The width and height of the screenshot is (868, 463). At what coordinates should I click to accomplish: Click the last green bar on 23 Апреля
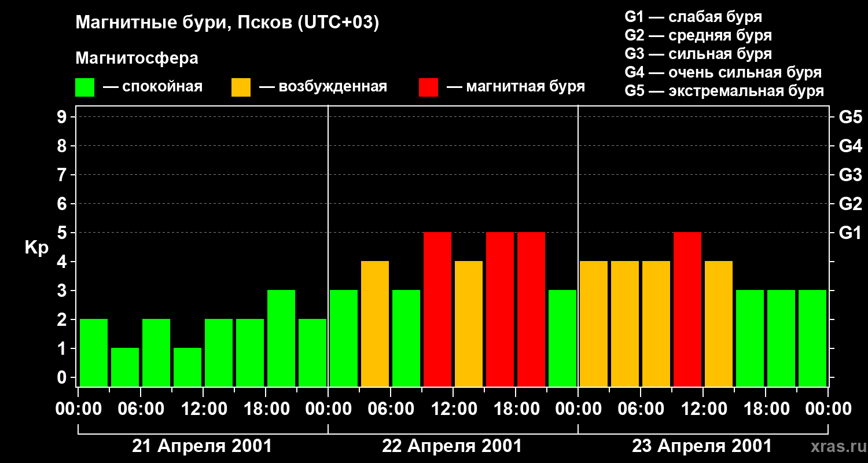pos(812,338)
